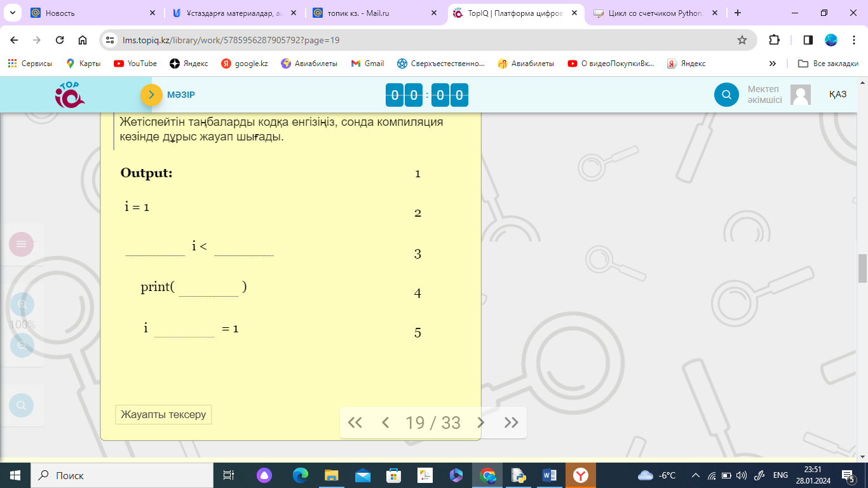Switch to топик кз. - Mail.ru tab
The image size is (868, 488).
[375, 13]
